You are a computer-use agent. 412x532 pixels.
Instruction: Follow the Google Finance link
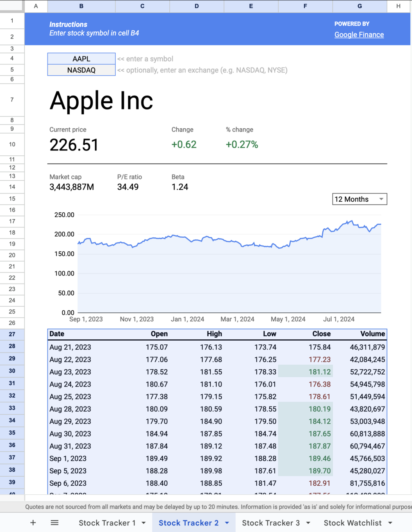click(359, 35)
